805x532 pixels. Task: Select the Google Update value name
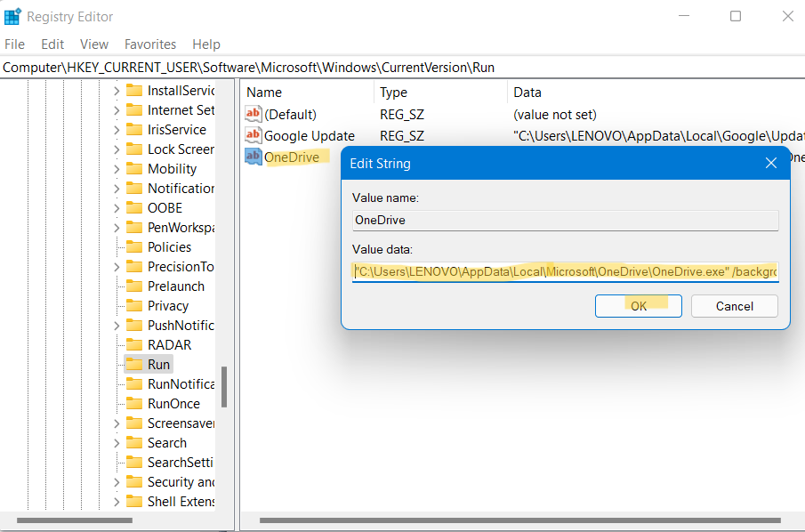click(x=309, y=135)
